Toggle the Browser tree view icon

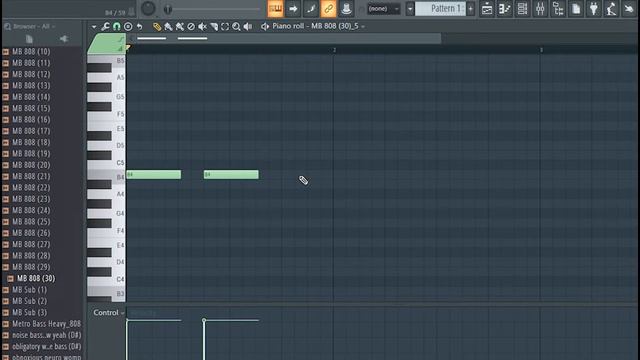tap(558, 9)
